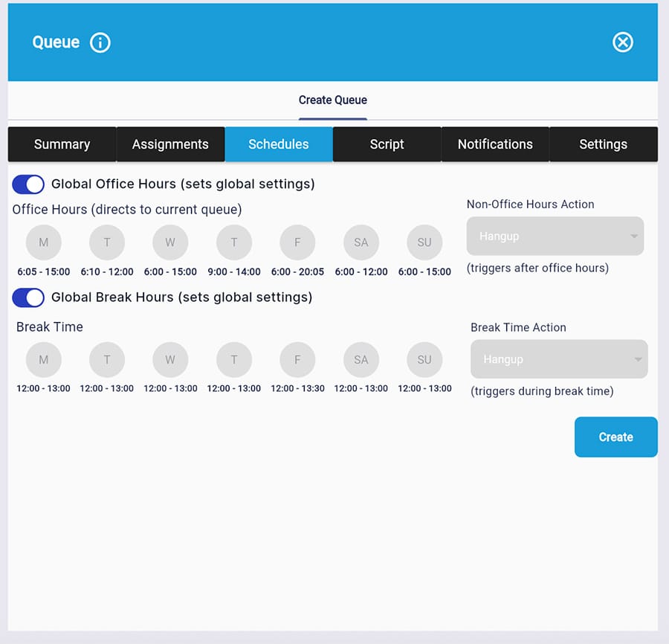Select Wednesday circle under Office Hours
Screen dimensions: 669x644
170,242
